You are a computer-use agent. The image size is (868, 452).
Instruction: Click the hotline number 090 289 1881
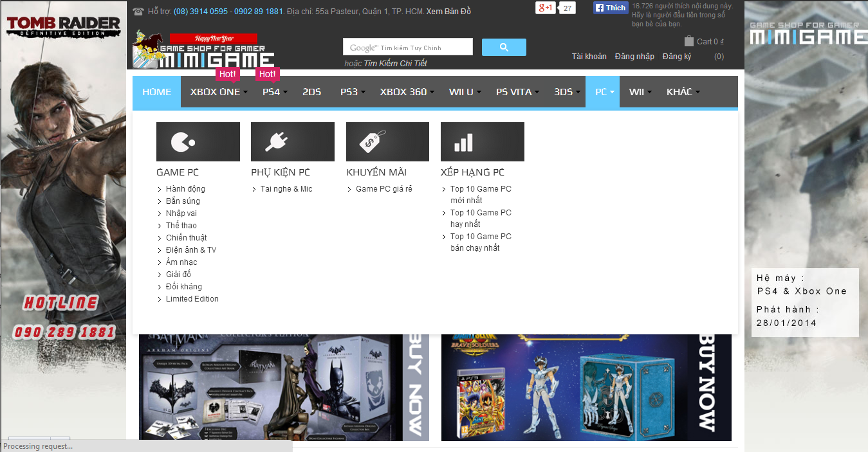64,332
